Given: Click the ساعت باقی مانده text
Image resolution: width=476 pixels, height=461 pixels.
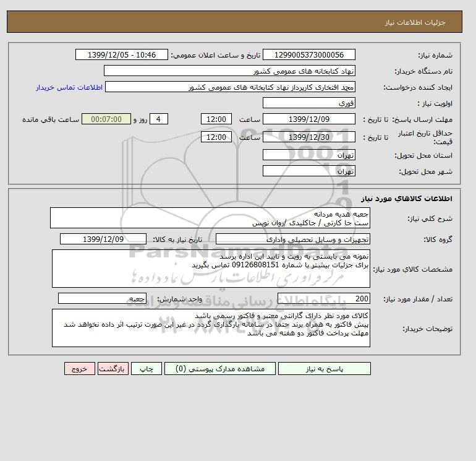Looking at the screenshot, I should (x=51, y=119).
